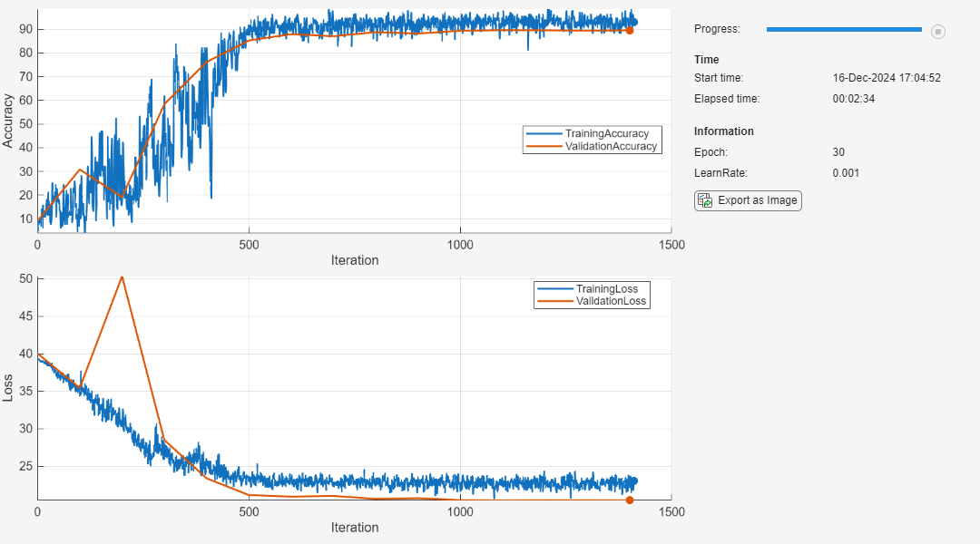Image resolution: width=980 pixels, height=544 pixels.
Task: Click the Export as Image button
Action: [748, 200]
